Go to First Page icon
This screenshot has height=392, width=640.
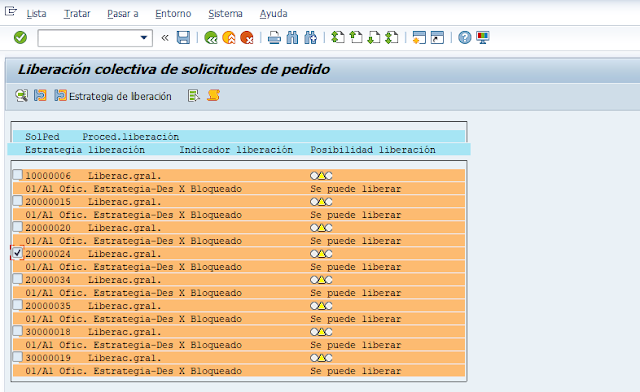tap(338, 38)
